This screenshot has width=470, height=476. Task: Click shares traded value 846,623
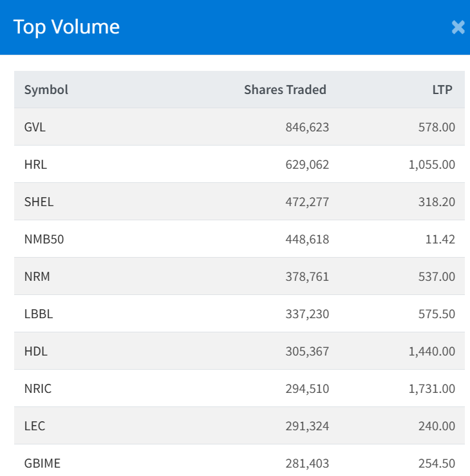(307, 127)
